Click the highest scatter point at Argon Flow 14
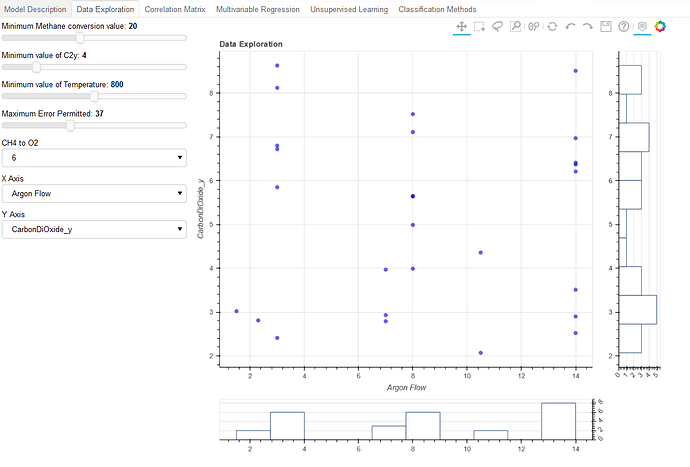The height and width of the screenshot is (467, 690). [576, 71]
